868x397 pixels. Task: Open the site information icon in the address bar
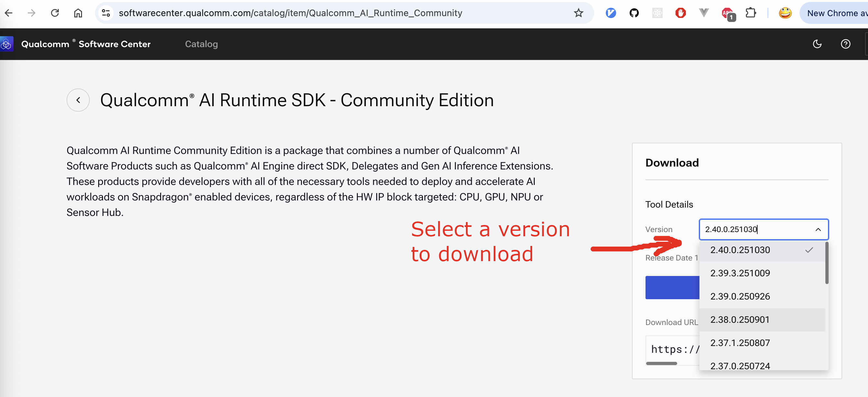coord(106,13)
